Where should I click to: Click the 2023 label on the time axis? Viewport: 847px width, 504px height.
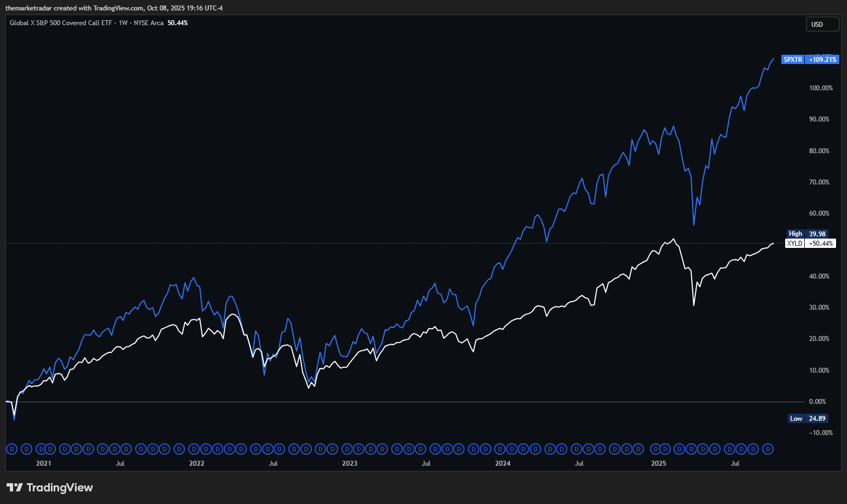pos(350,464)
